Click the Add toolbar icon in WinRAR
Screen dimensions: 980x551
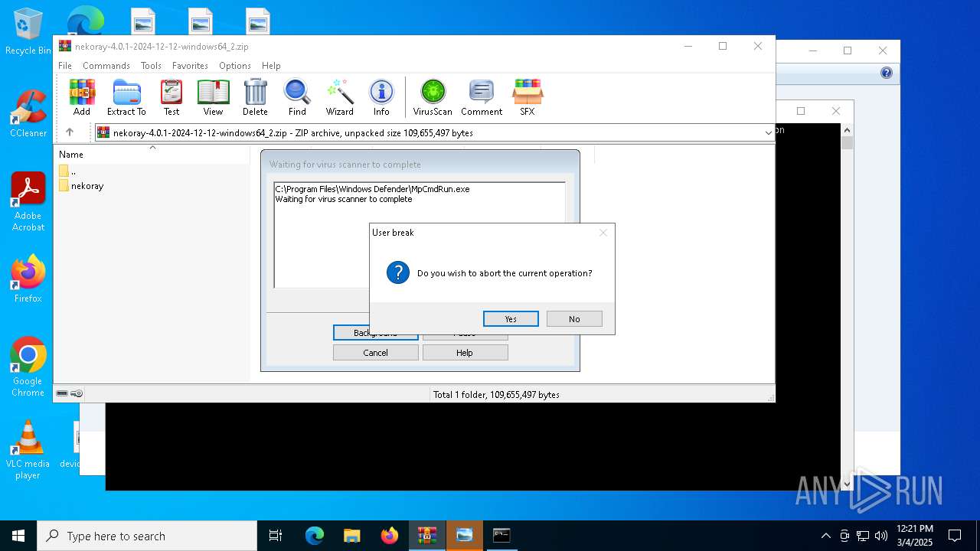[82, 97]
